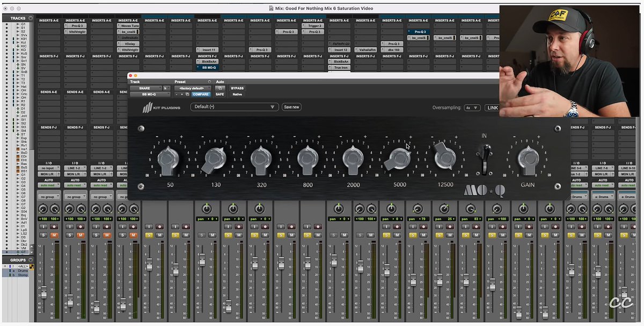
Task: Click the green pan knob above 'pan 79'
Action: [418, 208]
